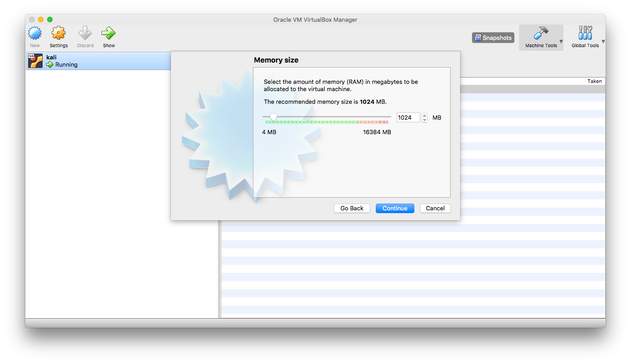Screen dimensions: 631x364
Task: Expand the Global Tools dropdown arrow
Action: coord(603,42)
